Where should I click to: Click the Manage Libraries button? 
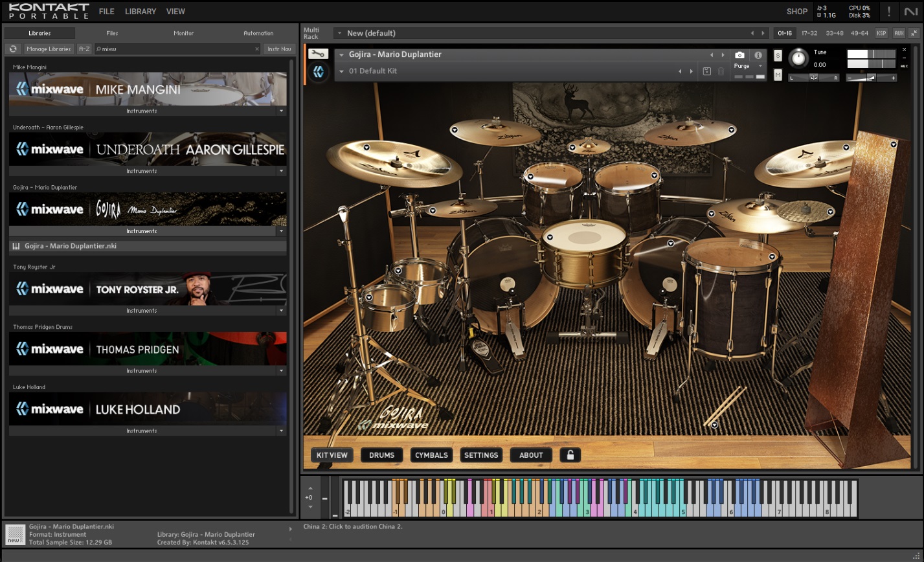click(x=49, y=49)
